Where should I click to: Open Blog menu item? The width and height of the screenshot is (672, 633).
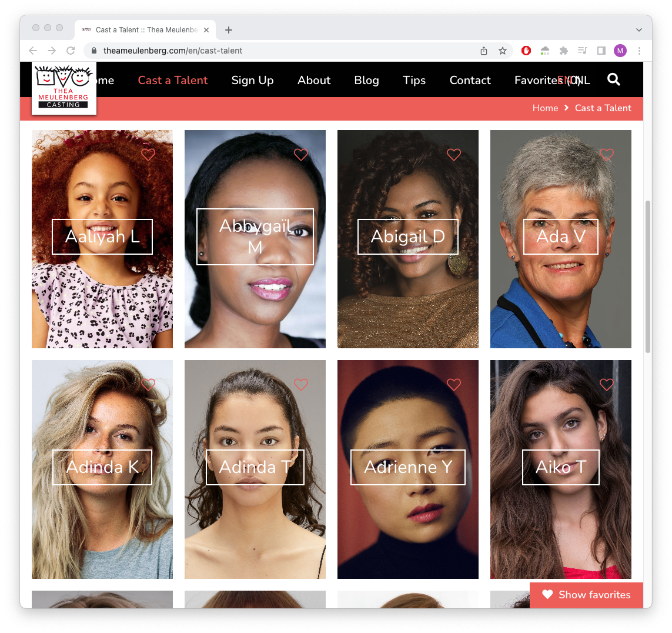(x=366, y=80)
